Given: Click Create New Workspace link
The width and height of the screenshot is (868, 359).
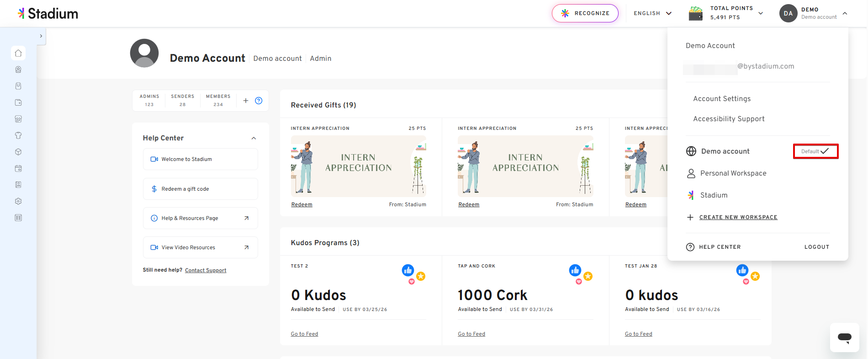Looking at the screenshot, I should point(738,217).
